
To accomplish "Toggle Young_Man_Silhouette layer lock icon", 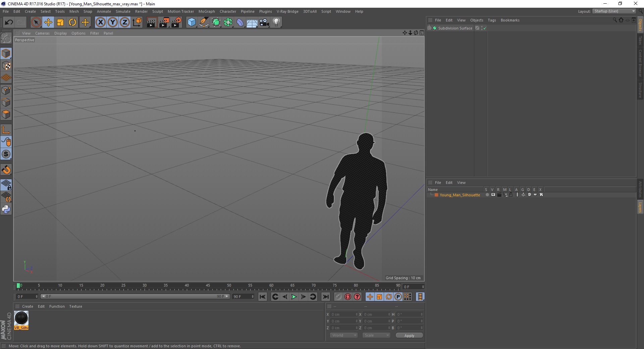I will pos(511,195).
